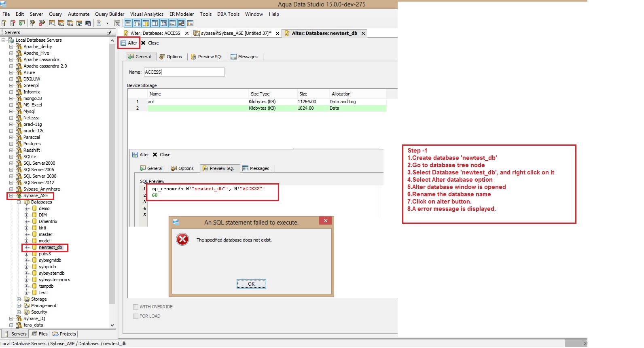Click the Servers tree vertical scrollbar
This screenshot has width=644, height=348.
112,174
